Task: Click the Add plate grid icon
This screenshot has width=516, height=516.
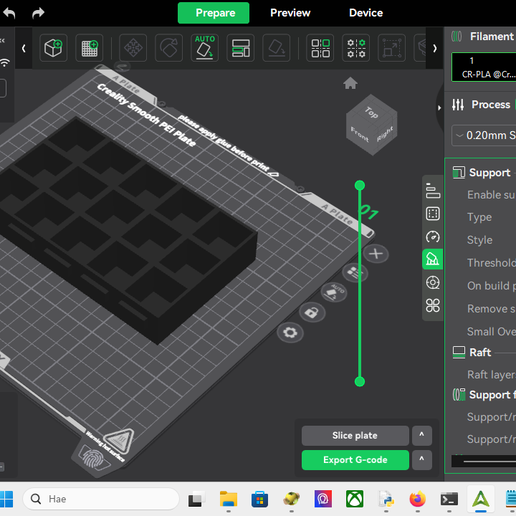Action: (89, 48)
